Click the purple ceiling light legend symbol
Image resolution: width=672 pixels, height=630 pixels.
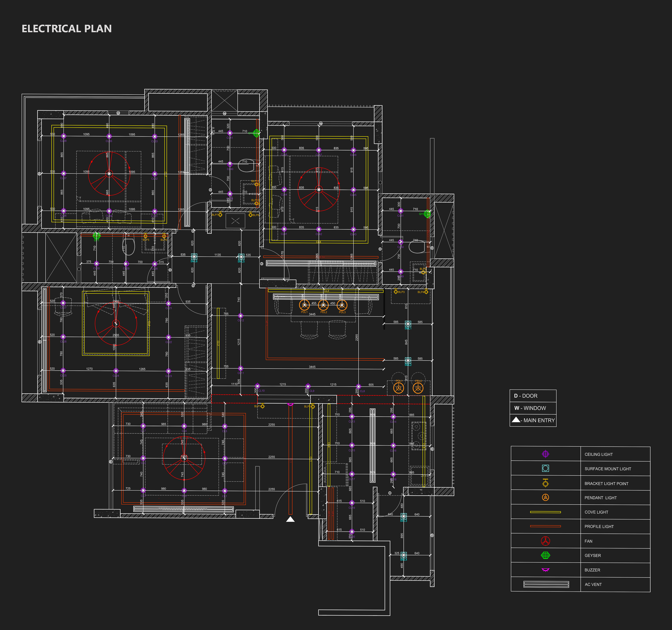click(x=545, y=454)
